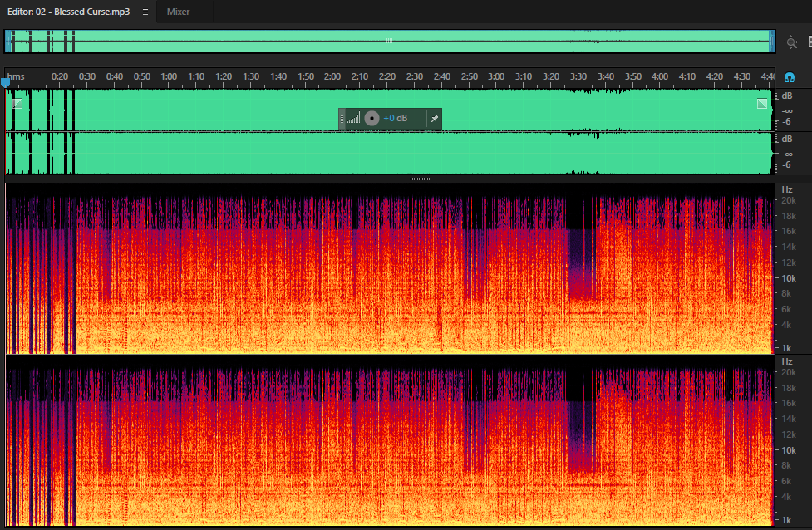This screenshot has width=812, height=530.
Task: Click the volume adjustment knob in the HUD
Action: pos(372,118)
